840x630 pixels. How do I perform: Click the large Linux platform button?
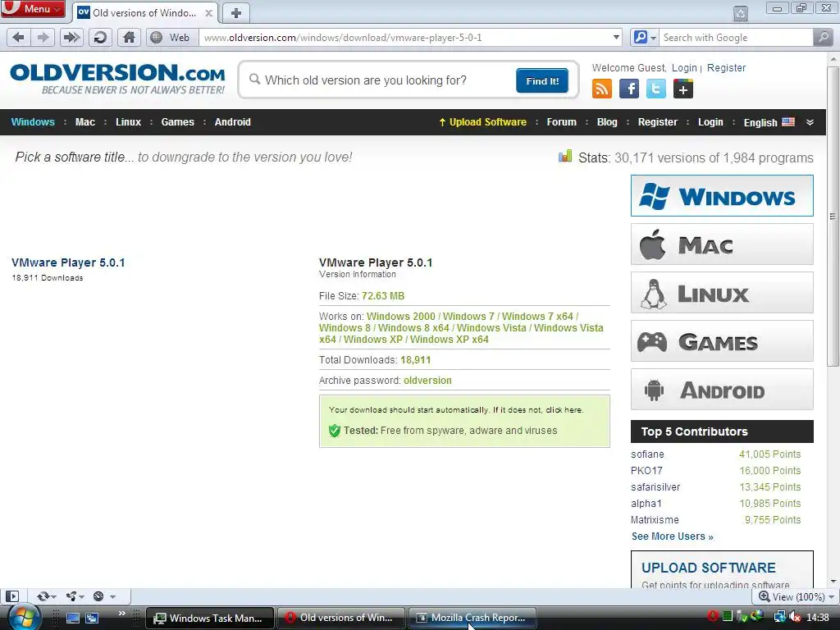click(722, 293)
